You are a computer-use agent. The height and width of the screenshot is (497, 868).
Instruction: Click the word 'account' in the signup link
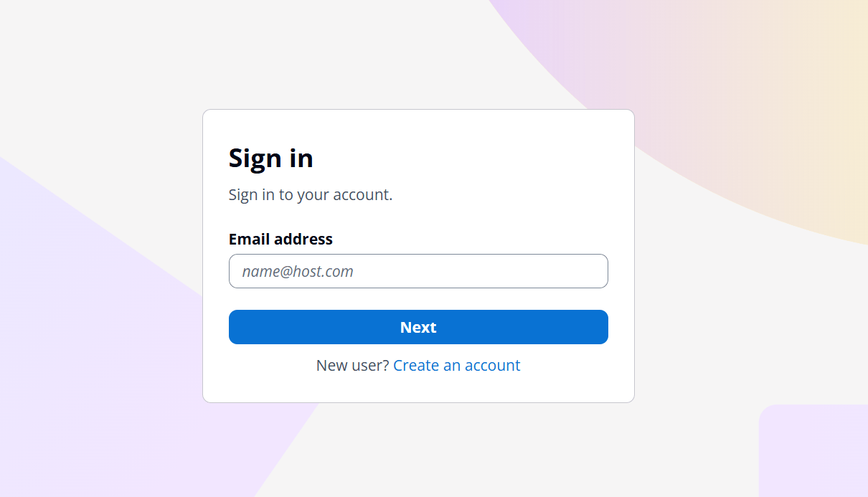coord(492,366)
